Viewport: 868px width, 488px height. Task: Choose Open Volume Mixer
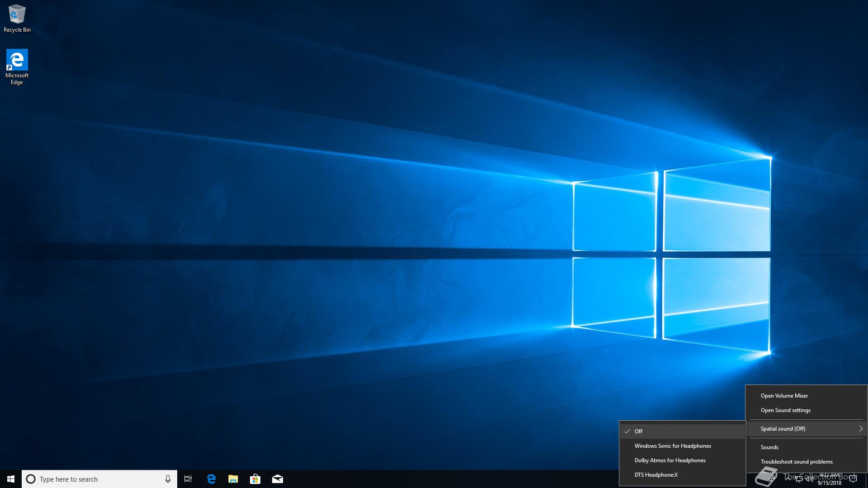[807, 396]
